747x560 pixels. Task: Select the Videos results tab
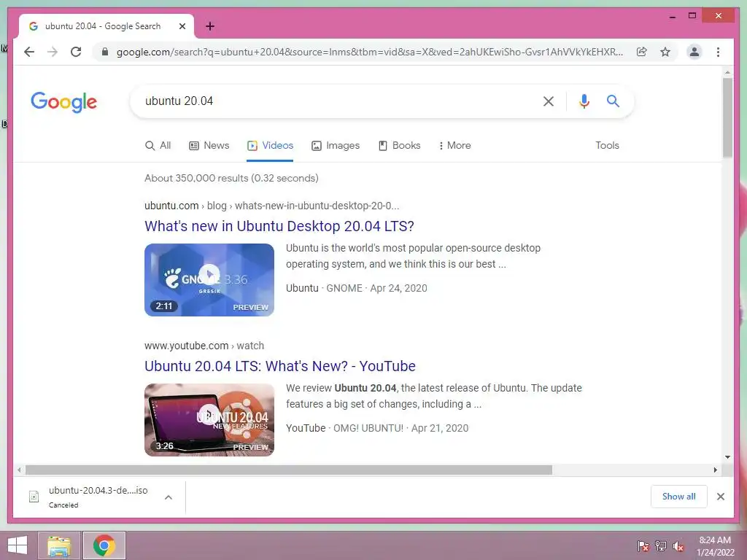click(x=270, y=146)
